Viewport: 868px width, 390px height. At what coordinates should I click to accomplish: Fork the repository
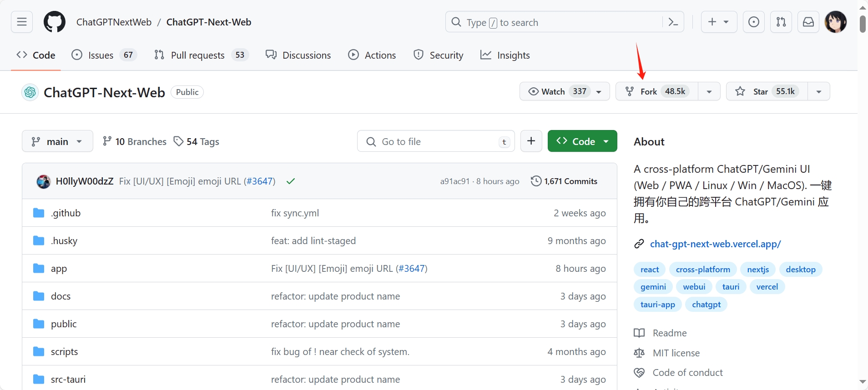(x=657, y=91)
